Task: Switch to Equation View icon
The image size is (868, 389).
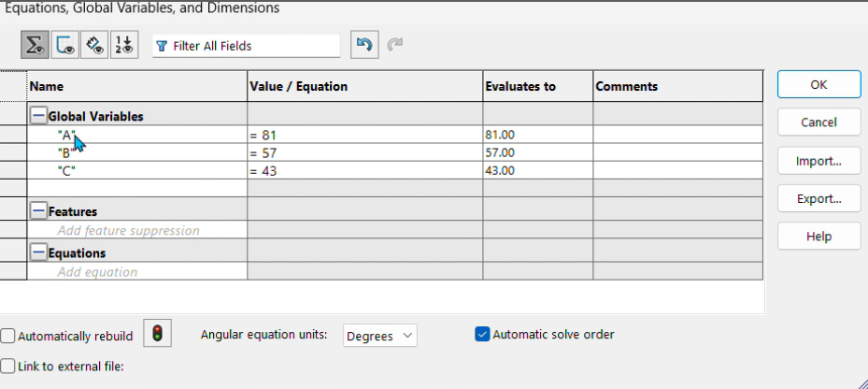Action: pyautogui.click(x=36, y=45)
